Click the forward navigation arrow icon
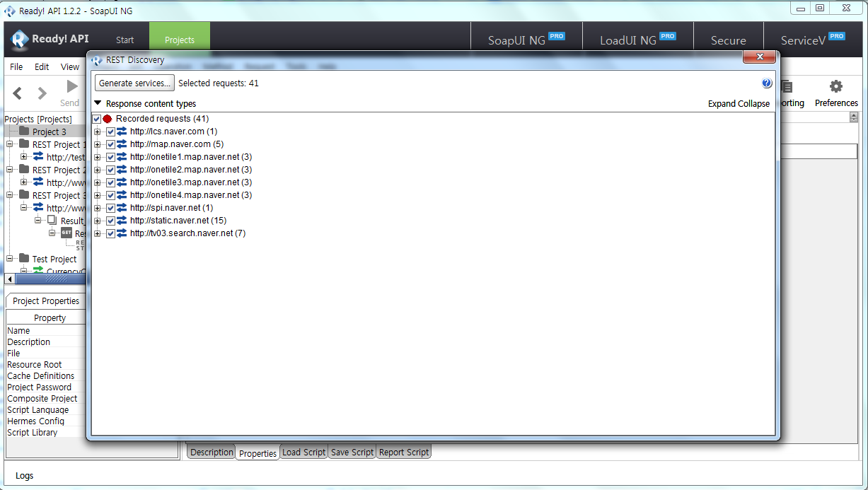 click(x=42, y=93)
